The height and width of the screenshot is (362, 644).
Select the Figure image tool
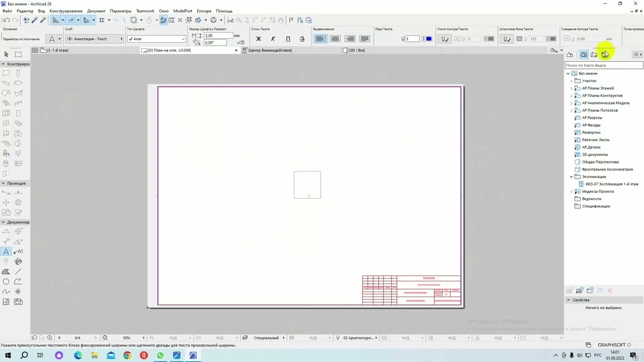pos(6,302)
